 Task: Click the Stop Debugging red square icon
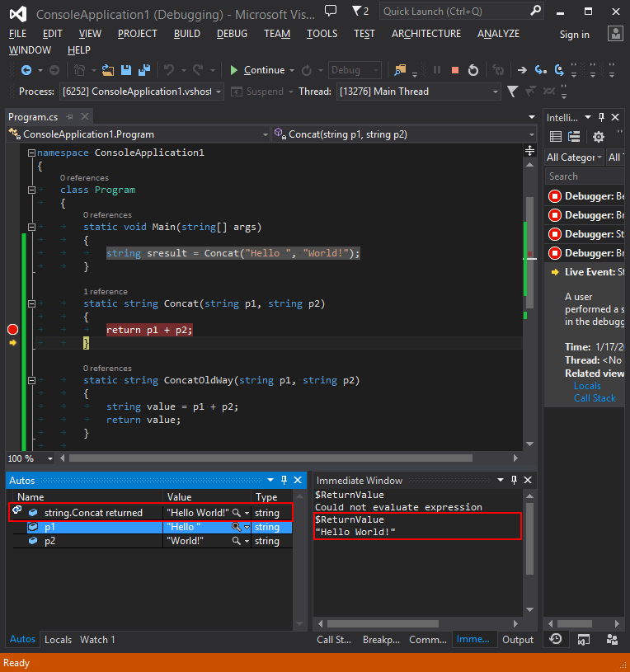(x=454, y=70)
